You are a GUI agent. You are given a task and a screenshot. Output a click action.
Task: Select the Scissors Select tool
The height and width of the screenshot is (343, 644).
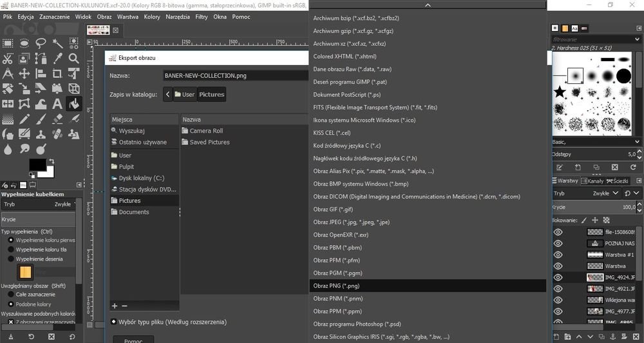coord(8,59)
